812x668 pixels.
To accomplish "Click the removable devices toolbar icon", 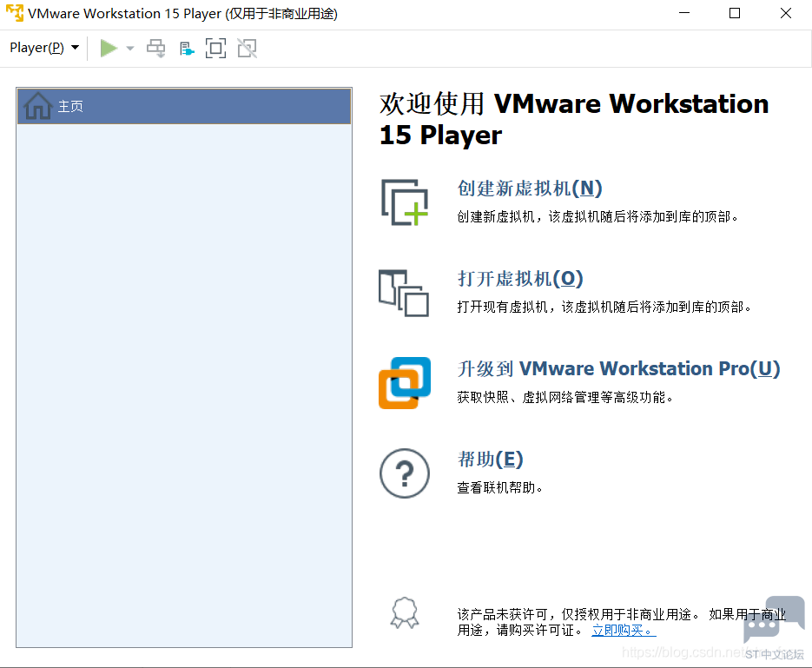I will [187, 49].
